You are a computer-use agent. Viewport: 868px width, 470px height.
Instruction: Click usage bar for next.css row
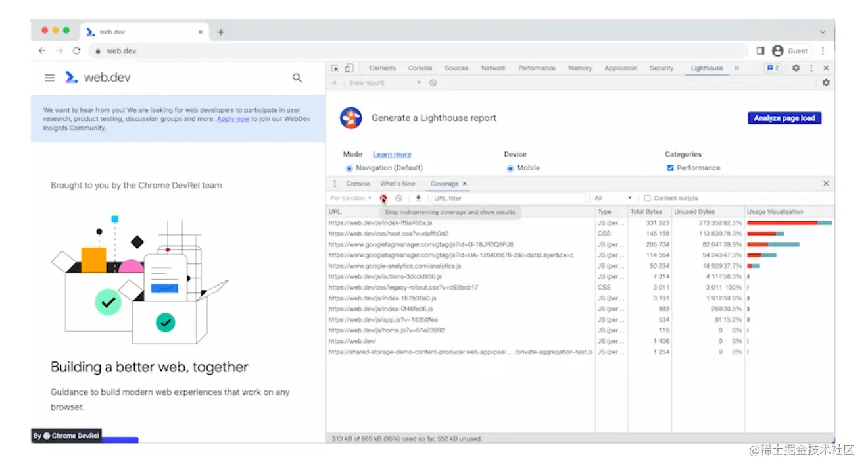point(765,234)
